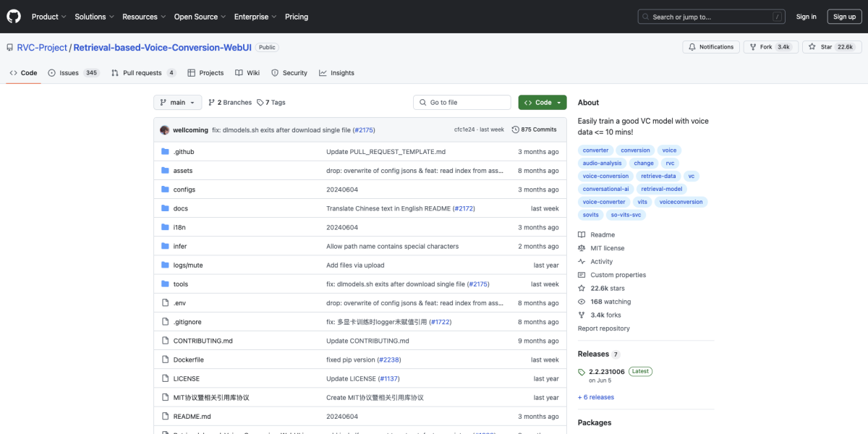Open the voice-conversion topic tag
This screenshot has width=868, height=434.
[605, 176]
